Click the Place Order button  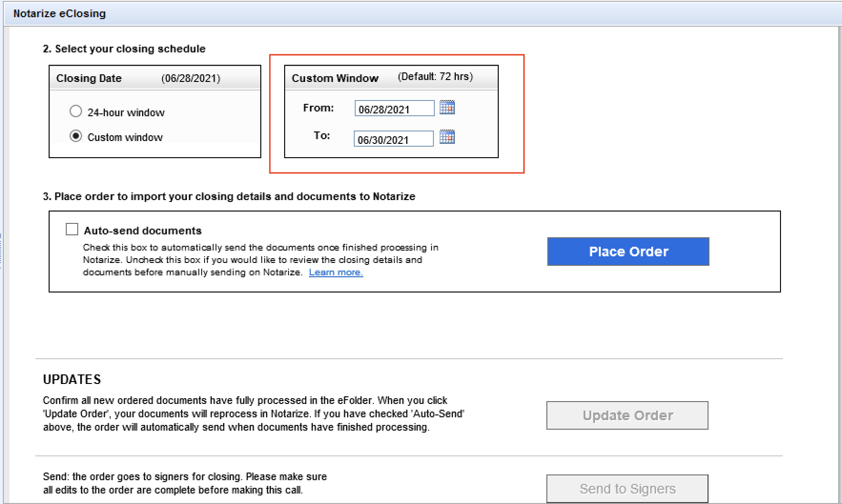(628, 252)
